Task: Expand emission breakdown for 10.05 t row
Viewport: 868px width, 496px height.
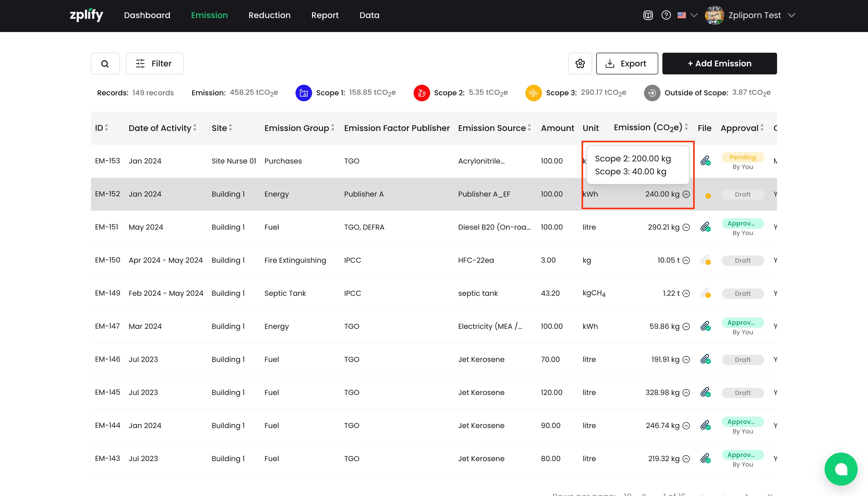Action: click(686, 260)
